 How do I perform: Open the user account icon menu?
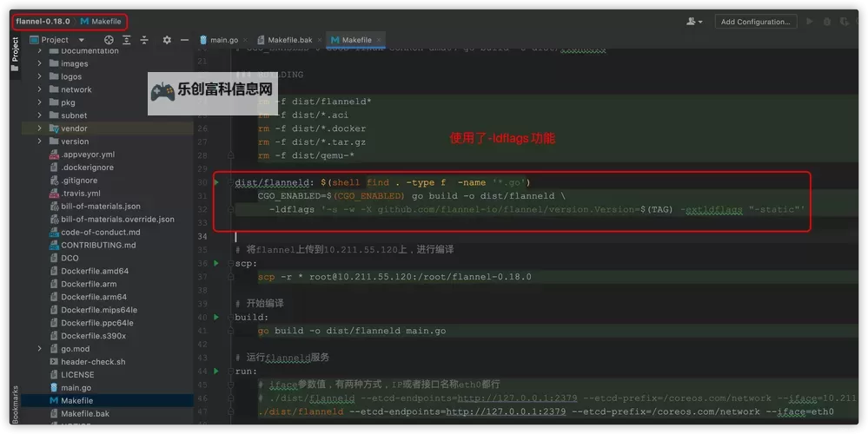[694, 22]
